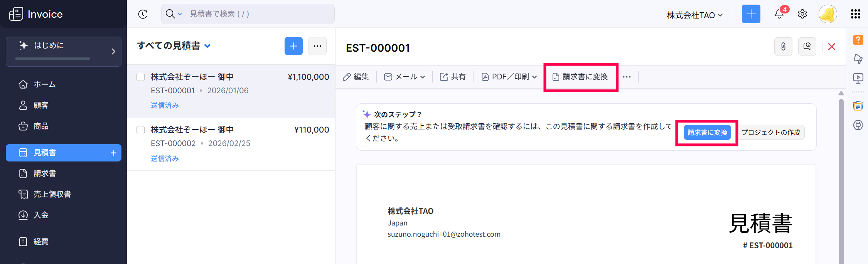The width and height of the screenshot is (868, 264).
Task: Open the apps grid launcher
Action: click(855, 14)
